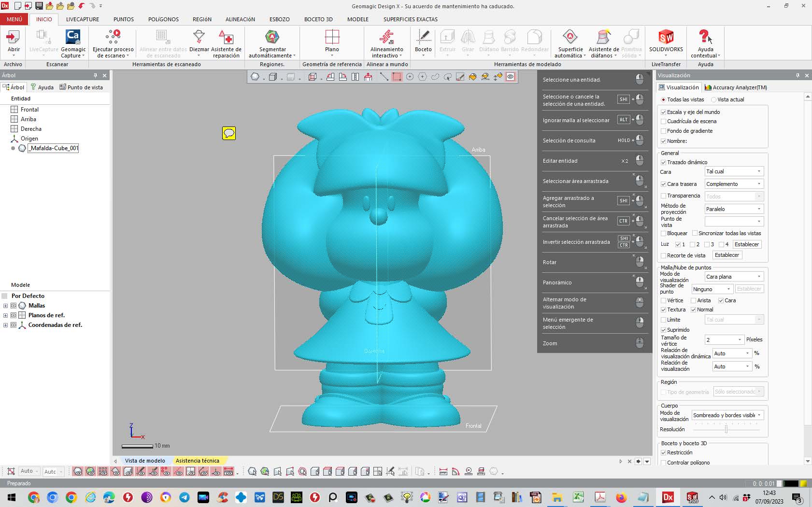This screenshot has width=812, height=507.
Task: Switch to the Visualización panel tab
Action: [679, 87]
